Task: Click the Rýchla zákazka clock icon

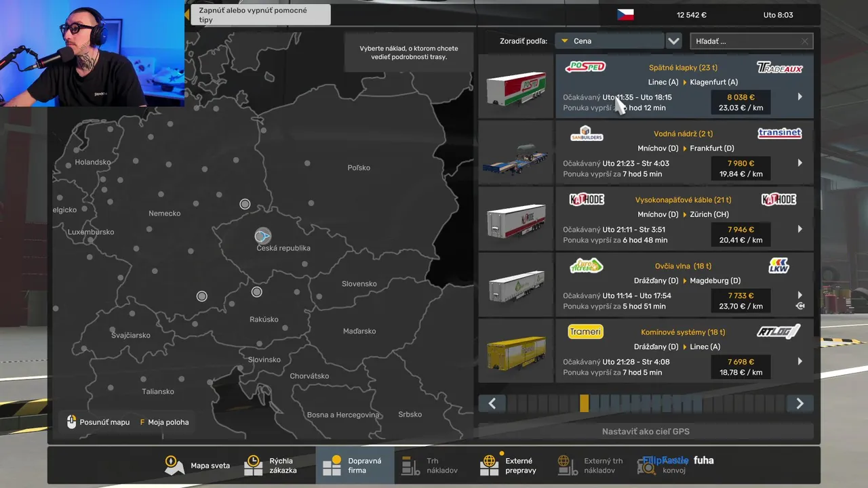Action: 254,465
